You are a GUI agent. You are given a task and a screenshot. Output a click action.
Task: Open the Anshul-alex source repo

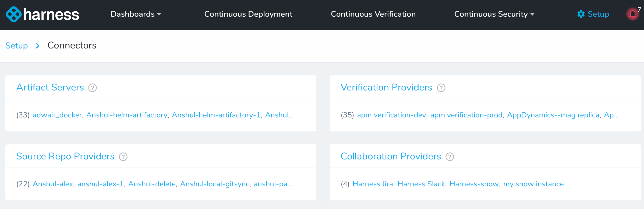click(53, 184)
